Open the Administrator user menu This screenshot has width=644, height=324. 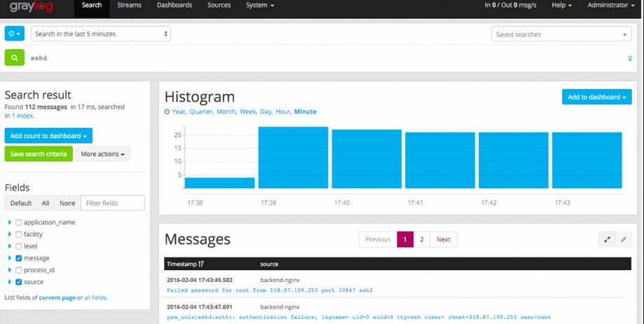click(611, 6)
